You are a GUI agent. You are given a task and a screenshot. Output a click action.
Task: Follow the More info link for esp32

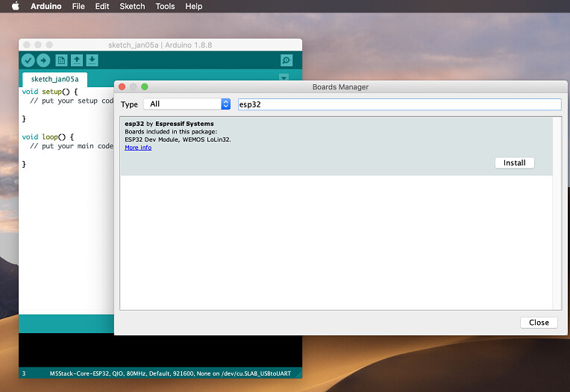138,148
